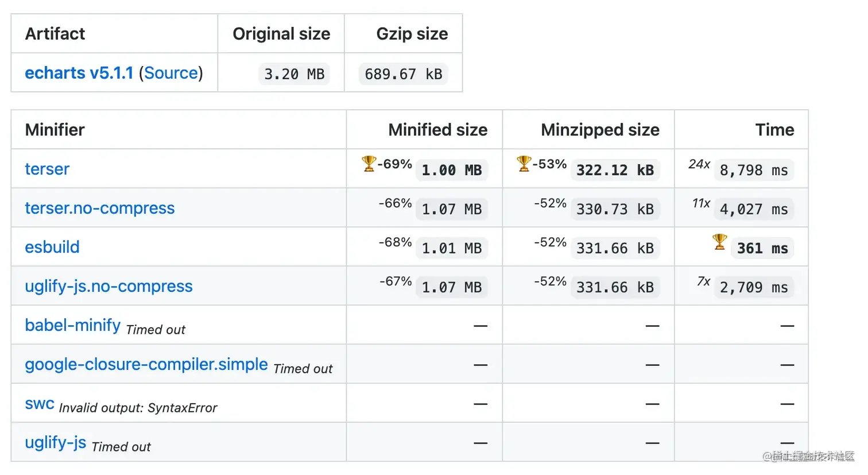Click the trophy icon in esbuild's Time cell
Image resolution: width=868 pixels, height=475 pixels.
[719, 242]
